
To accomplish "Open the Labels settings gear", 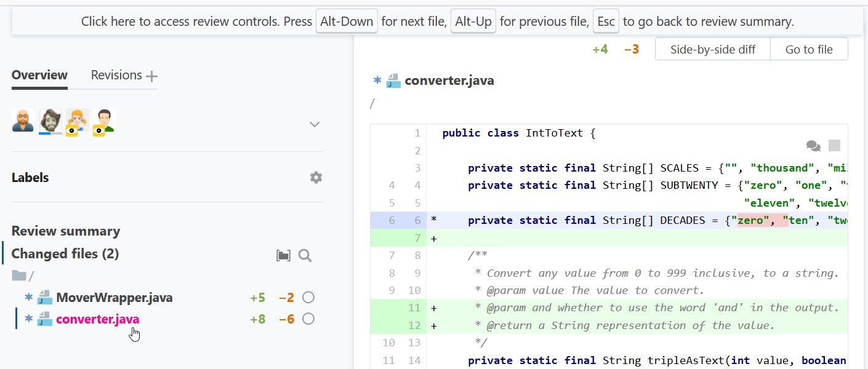I will pos(316,178).
